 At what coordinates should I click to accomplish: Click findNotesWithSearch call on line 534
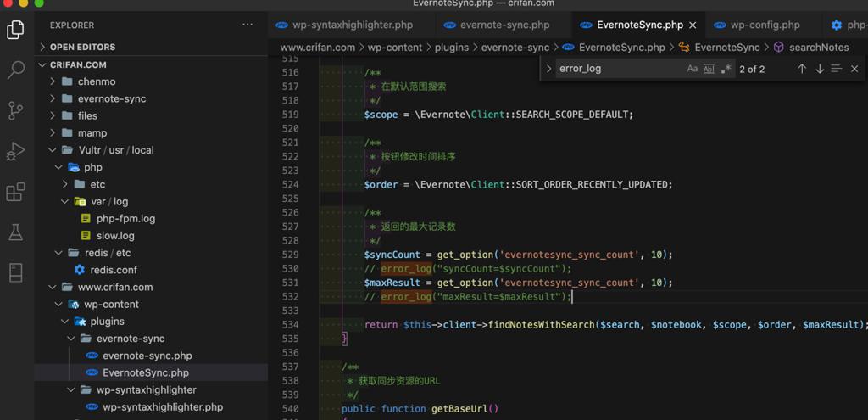click(x=541, y=325)
